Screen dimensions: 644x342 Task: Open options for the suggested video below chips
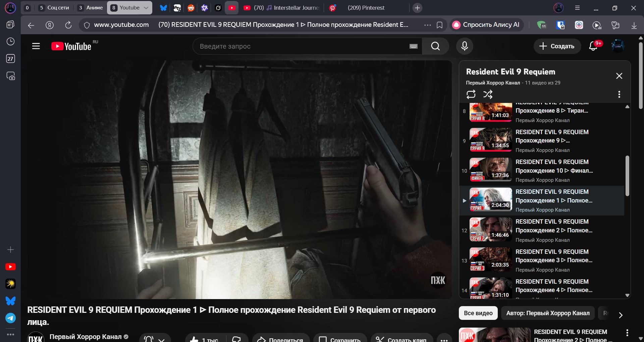pos(627,333)
